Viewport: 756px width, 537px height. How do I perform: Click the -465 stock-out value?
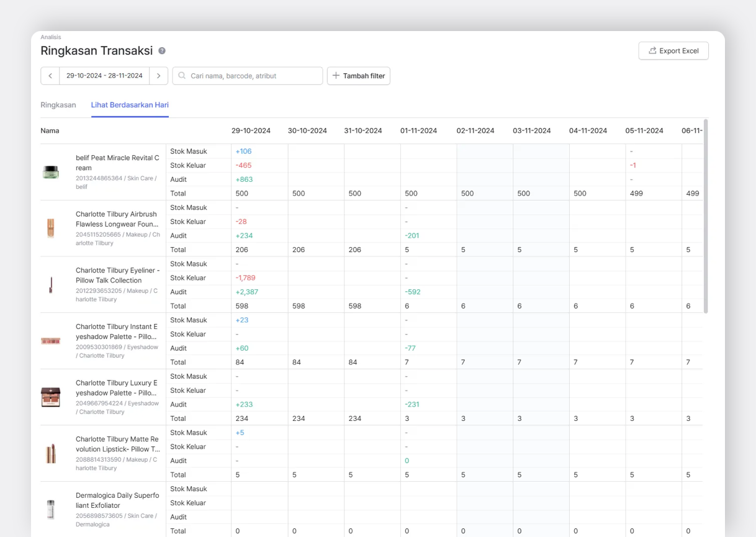click(x=243, y=166)
